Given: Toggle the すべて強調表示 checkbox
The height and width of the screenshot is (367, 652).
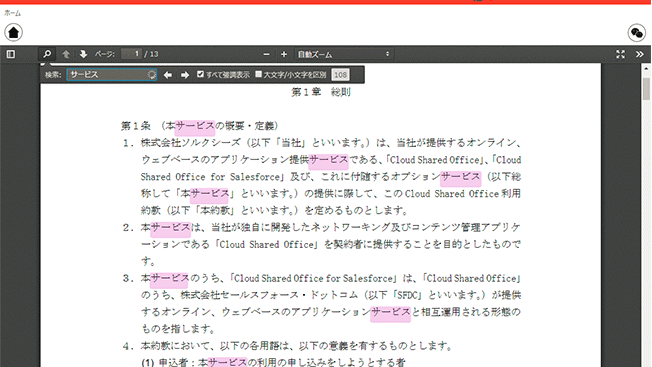Looking at the screenshot, I should [200, 74].
